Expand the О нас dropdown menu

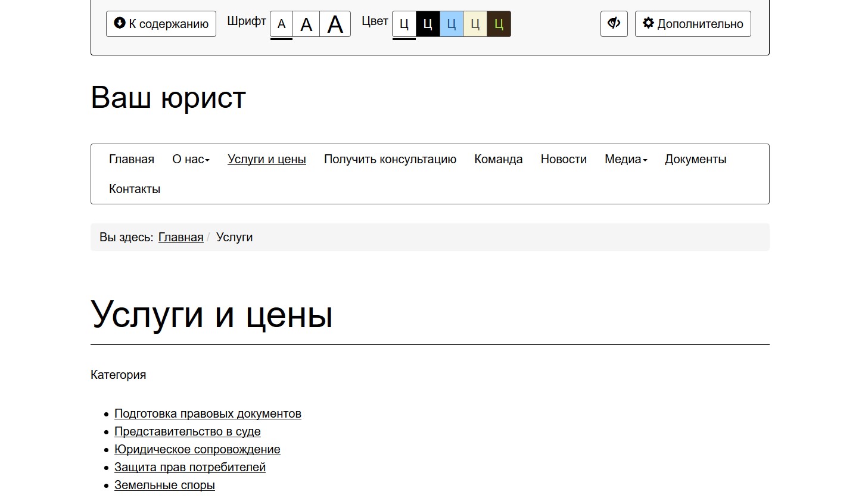[191, 159]
